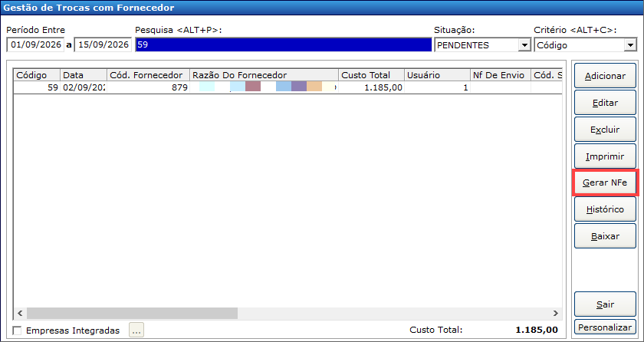Click the Imprimir button
The width and height of the screenshot is (644, 342).
[x=605, y=156]
